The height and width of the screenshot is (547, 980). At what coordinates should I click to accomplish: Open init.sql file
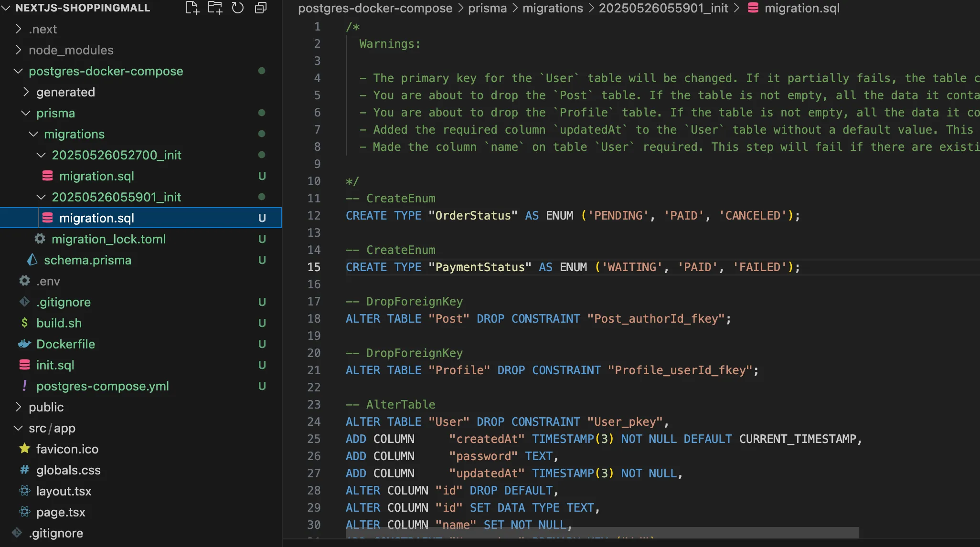pos(55,365)
